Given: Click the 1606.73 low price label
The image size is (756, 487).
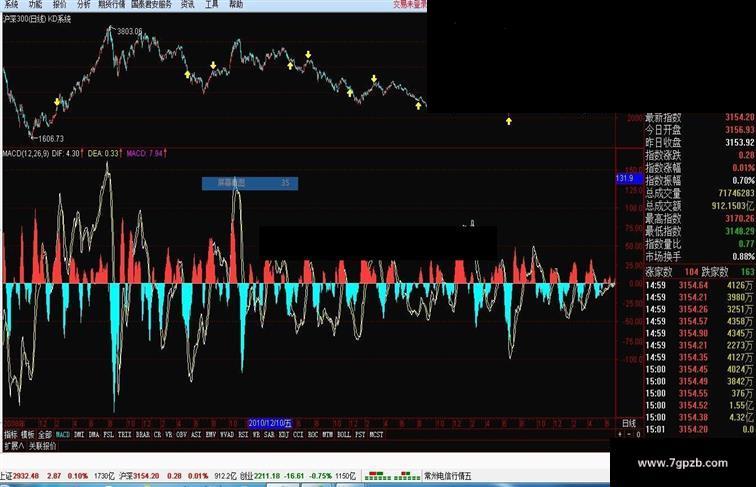Looking at the screenshot, I should tap(51, 139).
